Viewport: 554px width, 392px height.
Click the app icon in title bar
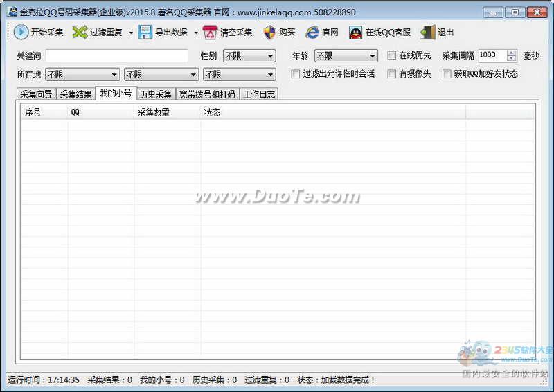(12, 12)
